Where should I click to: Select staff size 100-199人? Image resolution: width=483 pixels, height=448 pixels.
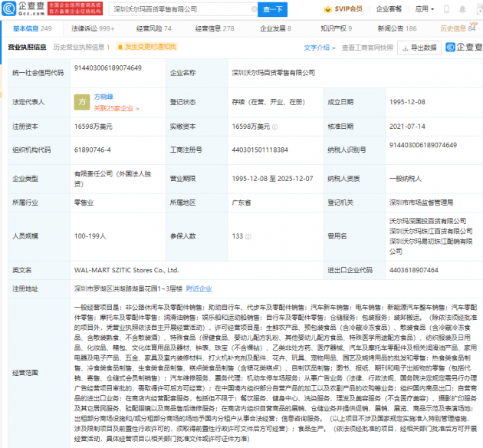point(90,236)
